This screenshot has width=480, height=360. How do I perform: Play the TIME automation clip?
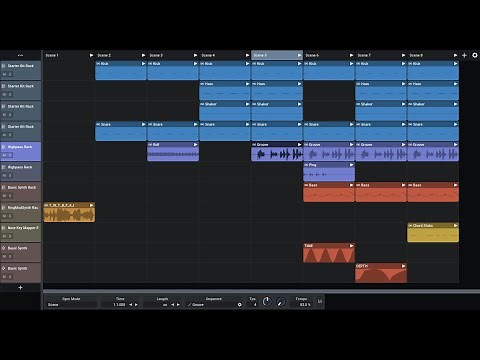point(351,246)
